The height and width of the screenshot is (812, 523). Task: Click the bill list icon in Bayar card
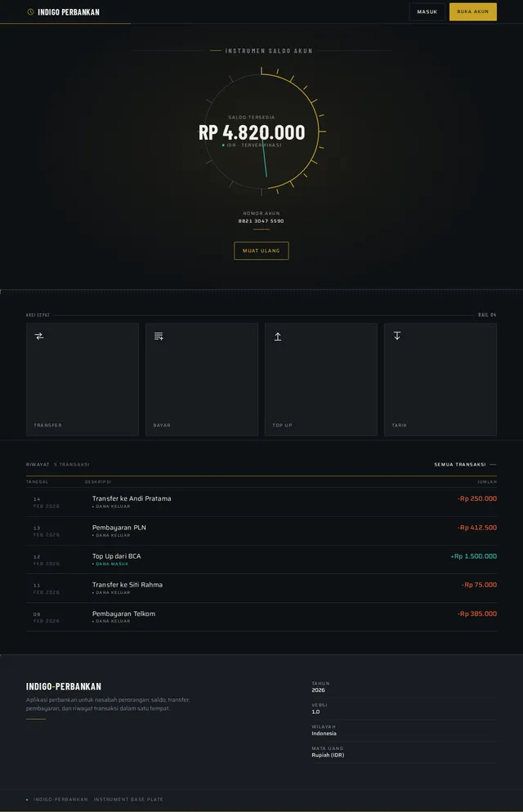159,336
